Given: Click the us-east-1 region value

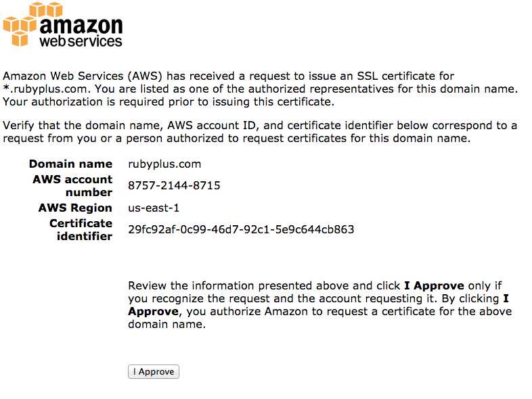Looking at the screenshot, I should pyautogui.click(x=154, y=208).
